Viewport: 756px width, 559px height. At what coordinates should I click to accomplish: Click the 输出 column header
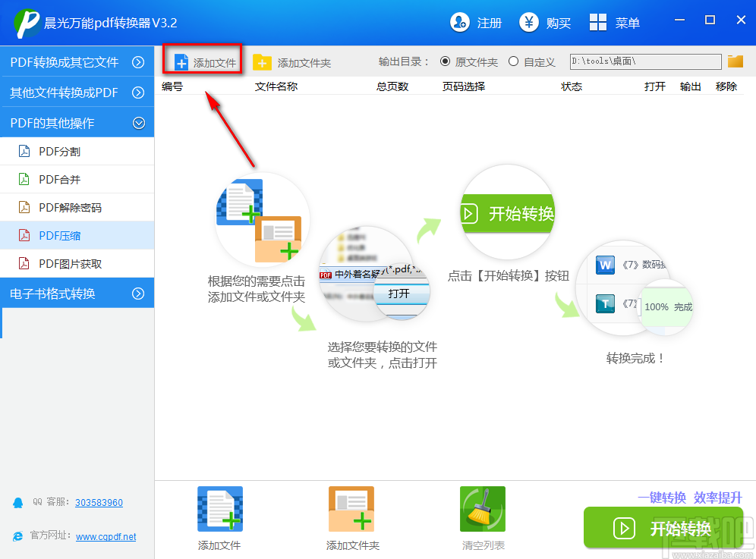691,86
